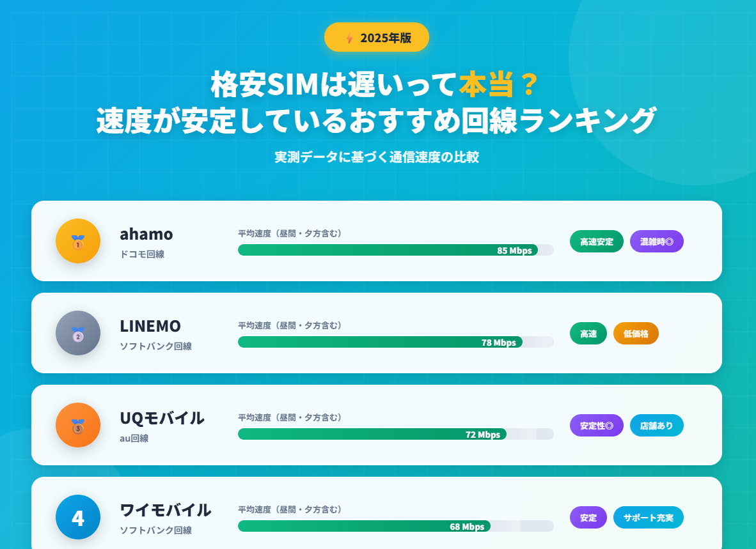Image resolution: width=756 pixels, height=549 pixels.
Task: Click the lightning bolt icon beside 2025年版
Action: pos(349,38)
